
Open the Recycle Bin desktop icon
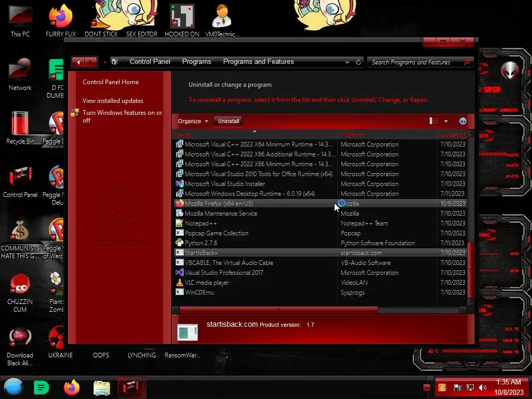(x=20, y=128)
